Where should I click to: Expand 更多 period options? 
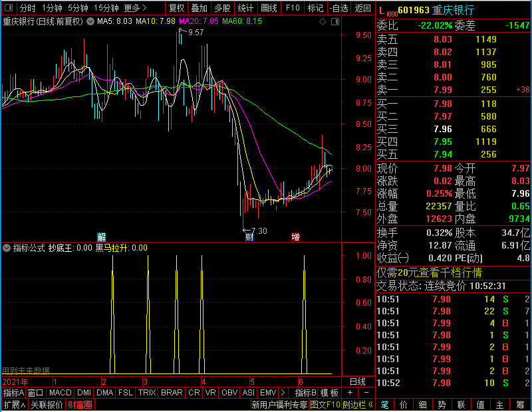(135, 8)
